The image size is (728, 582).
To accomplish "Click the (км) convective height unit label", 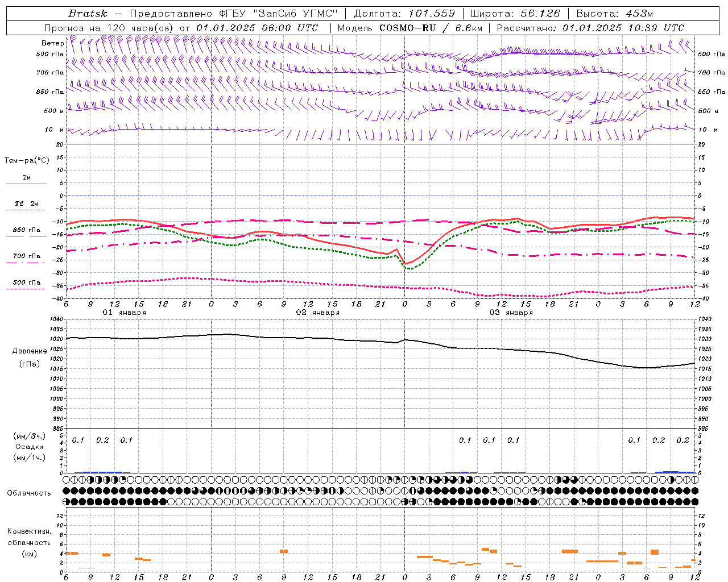I will [30, 554].
